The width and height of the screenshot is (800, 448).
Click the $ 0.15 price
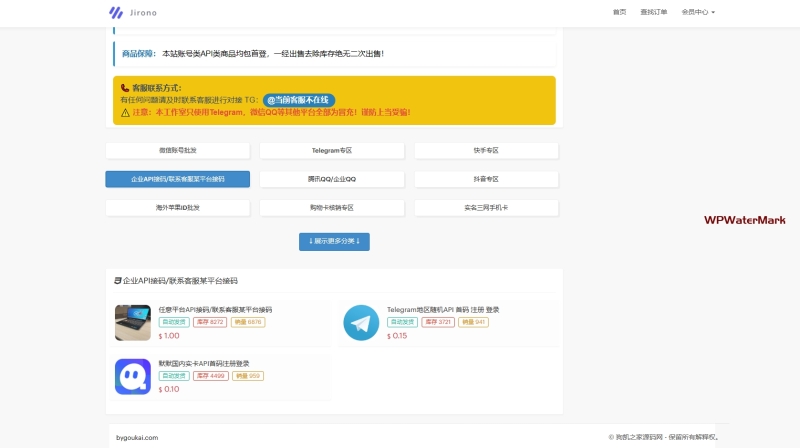pos(397,336)
